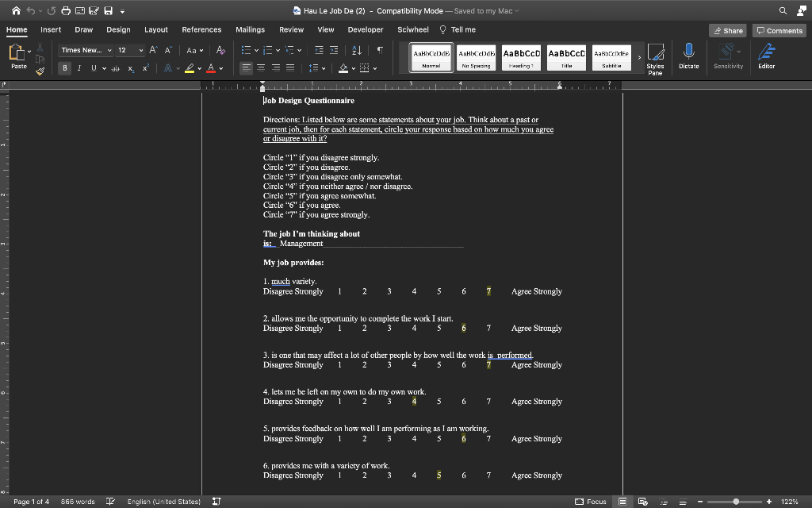Screen dimensions: 812x508
Task: Increase the paragraph indent
Action: (x=334, y=50)
